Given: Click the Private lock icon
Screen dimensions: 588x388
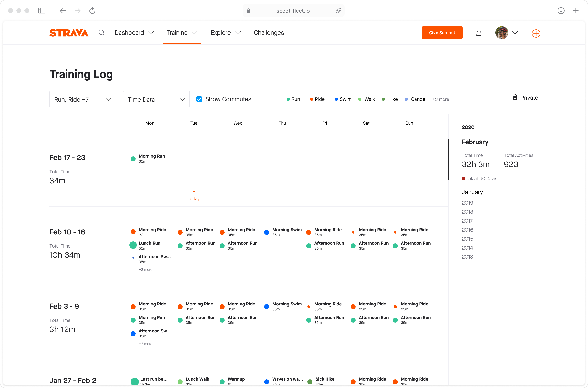Looking at the screenshot, I should tap(515, 97).
